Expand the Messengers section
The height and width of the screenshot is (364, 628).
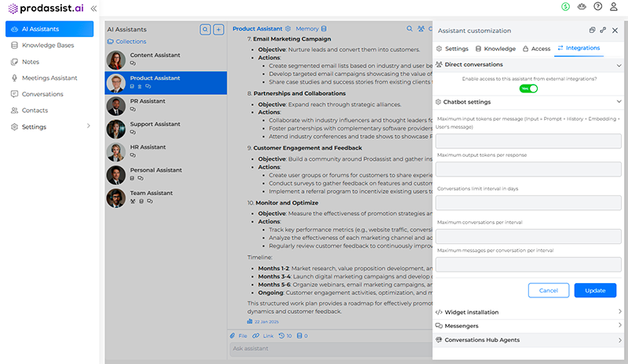(x=526, y=326)
